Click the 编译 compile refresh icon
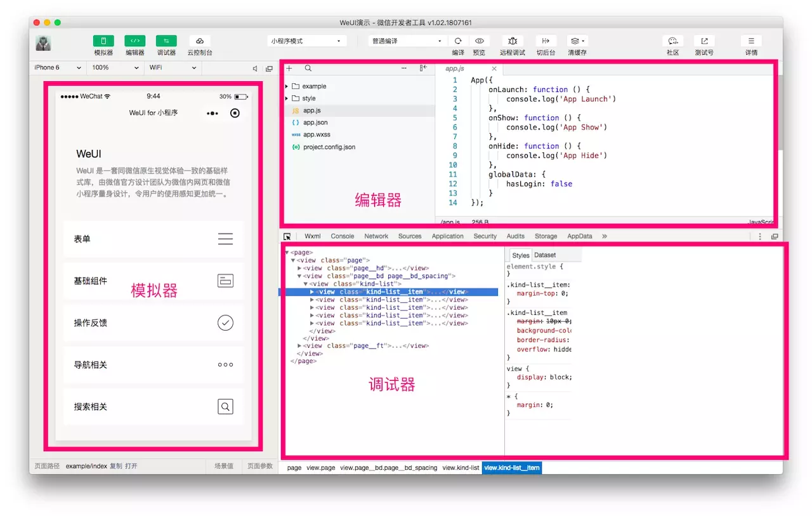 coord(458,41)
